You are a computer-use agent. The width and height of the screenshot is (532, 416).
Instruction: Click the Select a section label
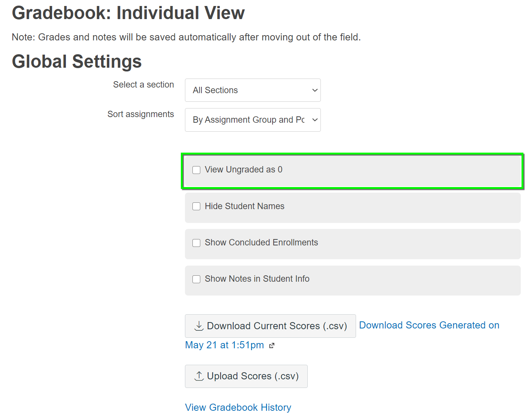click(143, 85)
